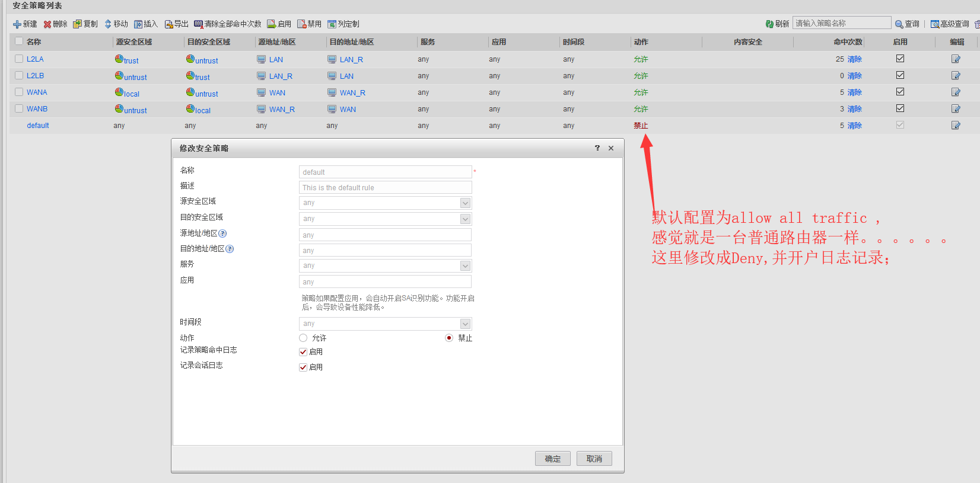Click the local source zone in the WANA row
Image resolution: width=980 pixels, height=483 pixels.
coord(132,94)
